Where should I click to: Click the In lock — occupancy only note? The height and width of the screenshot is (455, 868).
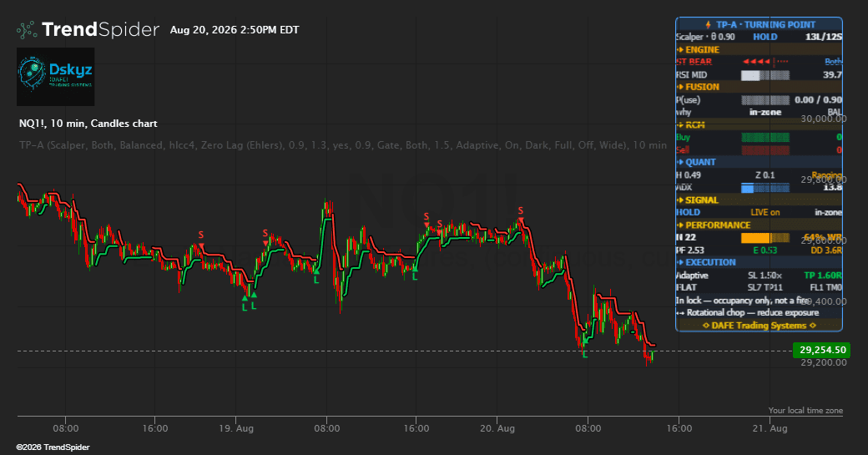click(742, 300)
